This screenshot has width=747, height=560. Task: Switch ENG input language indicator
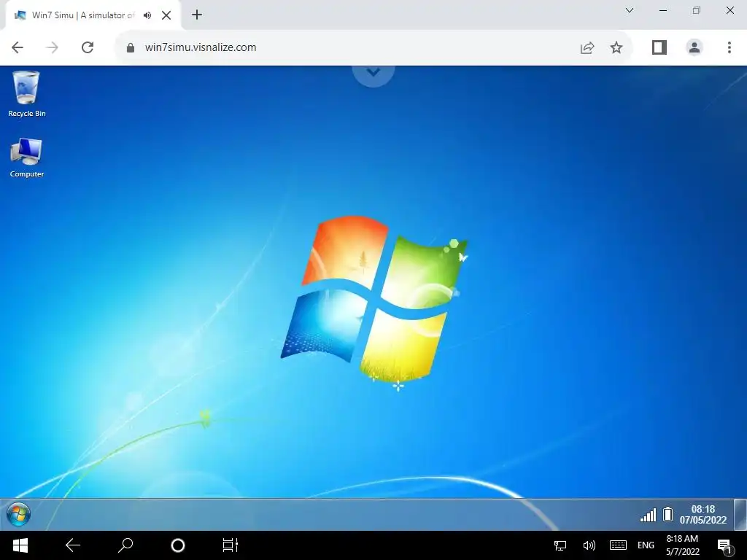point(646,545)
